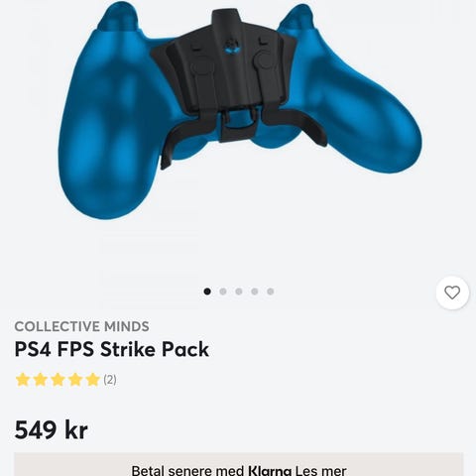Click the 549 kr price text
The width and height of the screenshot is (476, 476).
click(x=52, y=430)
